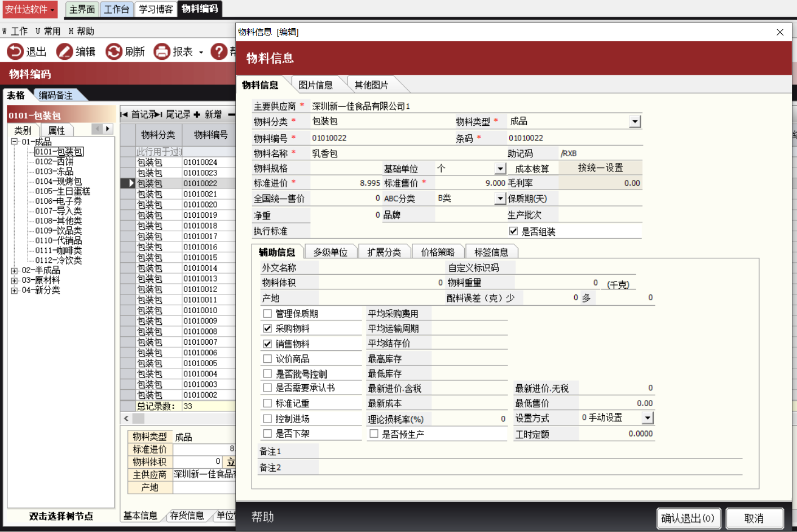
Task: Click the 报表 printer icon
Action: [162, 52]
